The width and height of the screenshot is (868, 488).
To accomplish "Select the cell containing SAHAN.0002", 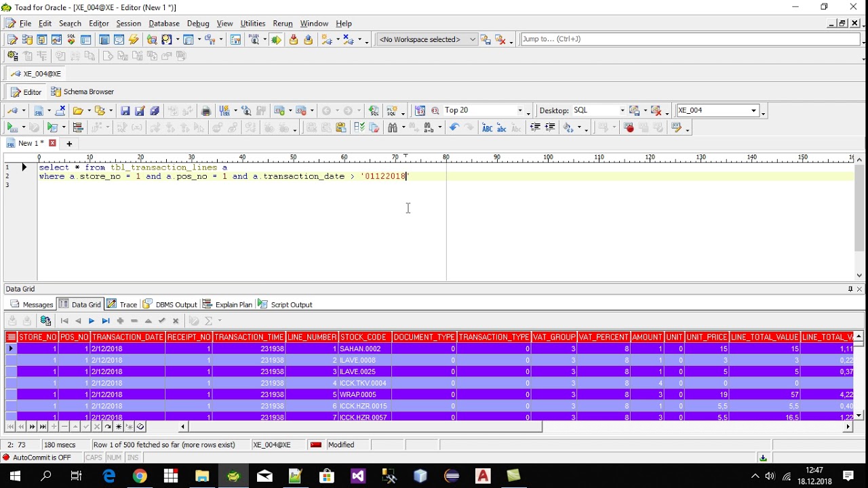I will (x=365, y=349).
